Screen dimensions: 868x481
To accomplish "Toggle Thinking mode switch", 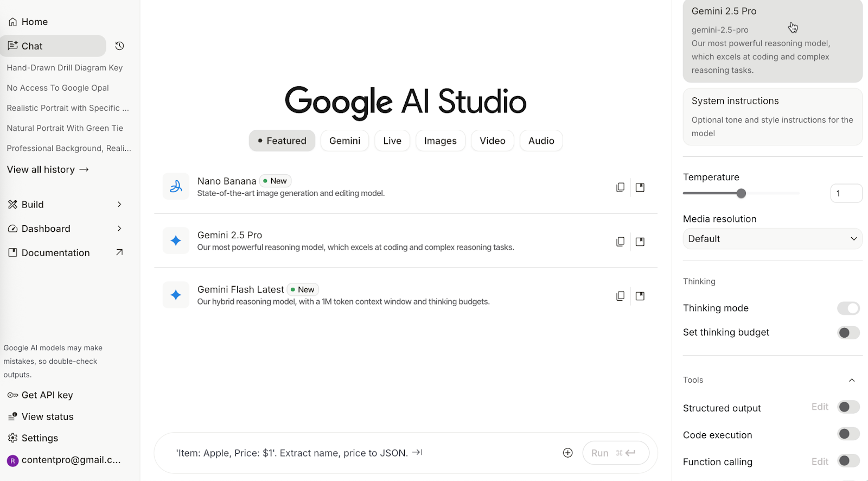I will pos(848,308).
